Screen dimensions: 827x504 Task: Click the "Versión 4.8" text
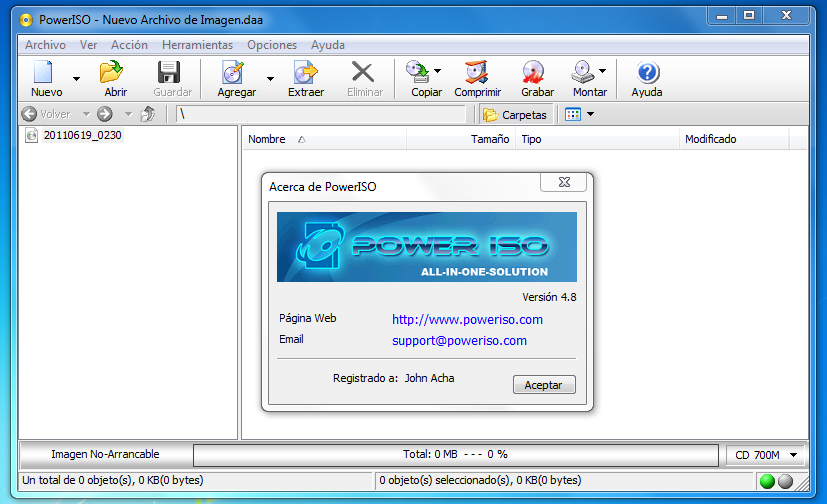tap(549, 297)
